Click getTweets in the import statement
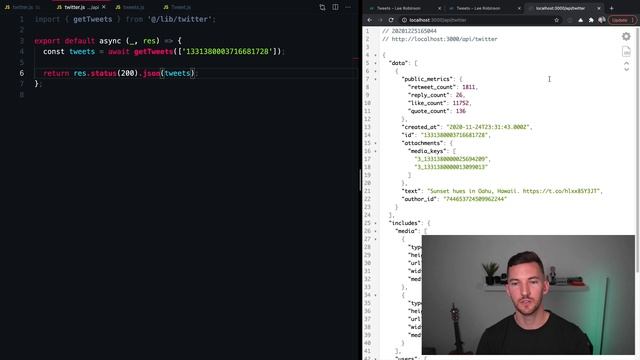 (x=93, y=19)
